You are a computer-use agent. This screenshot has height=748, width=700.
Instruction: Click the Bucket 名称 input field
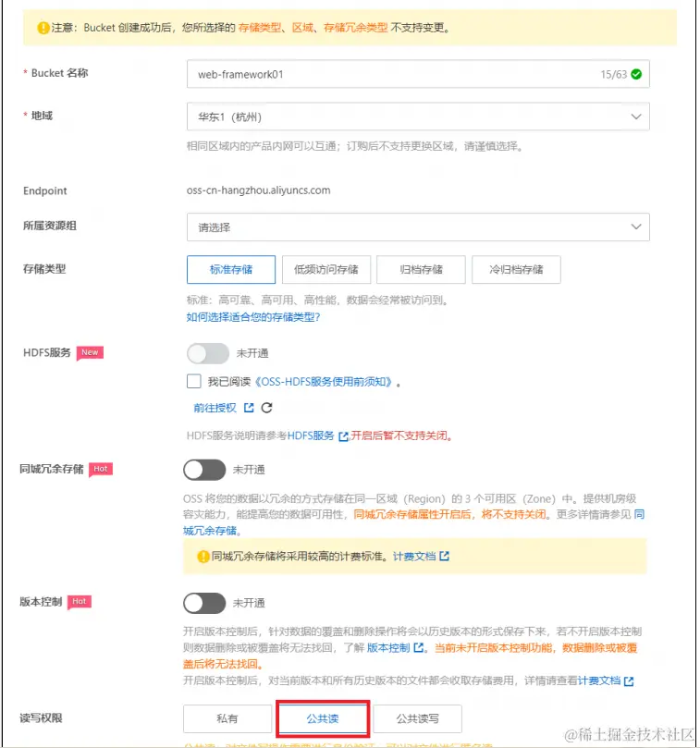(418, 74)
